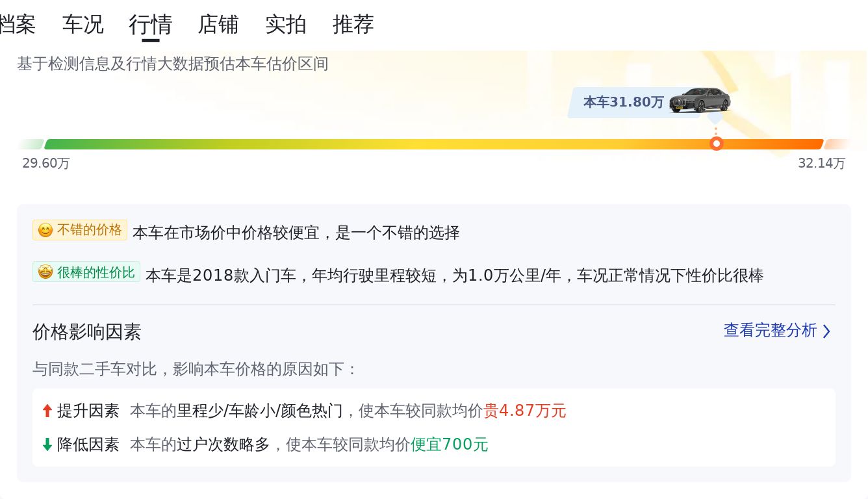Click the 价格影响因素 heading

87,332
